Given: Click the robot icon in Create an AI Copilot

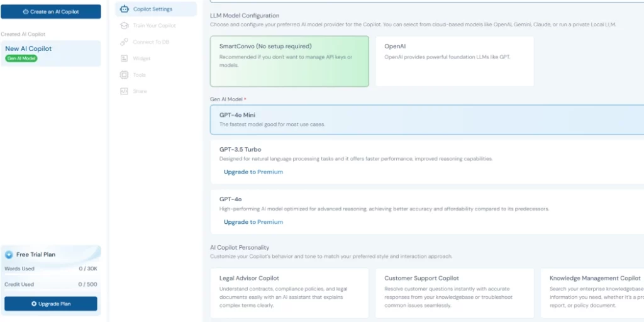Looking at the screenshot, I should [x=25, y=12].
